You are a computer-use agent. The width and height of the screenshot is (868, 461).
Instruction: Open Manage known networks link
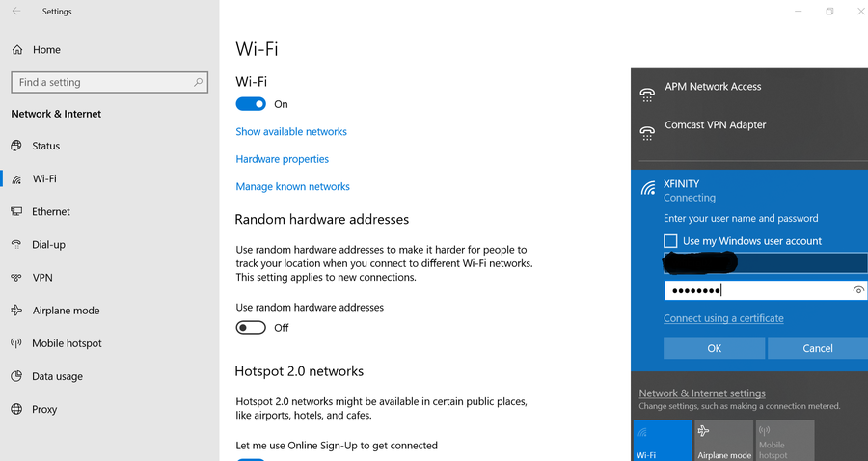pos(293,186)
